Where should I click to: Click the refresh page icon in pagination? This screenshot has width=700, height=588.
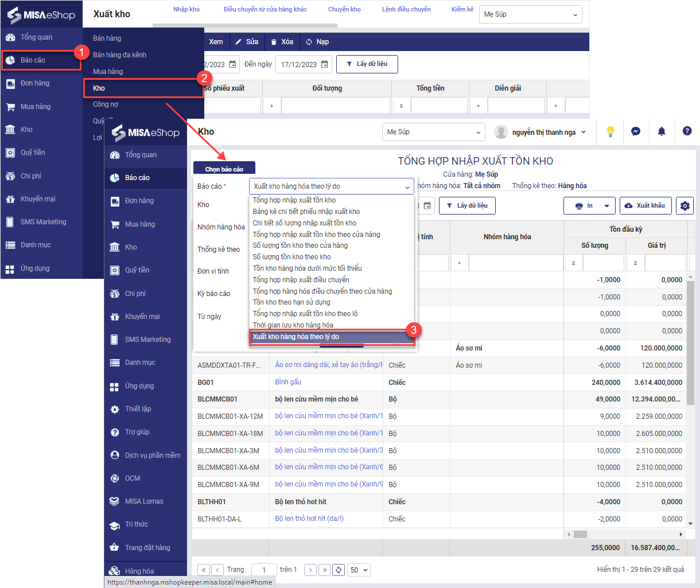[339, 570]
